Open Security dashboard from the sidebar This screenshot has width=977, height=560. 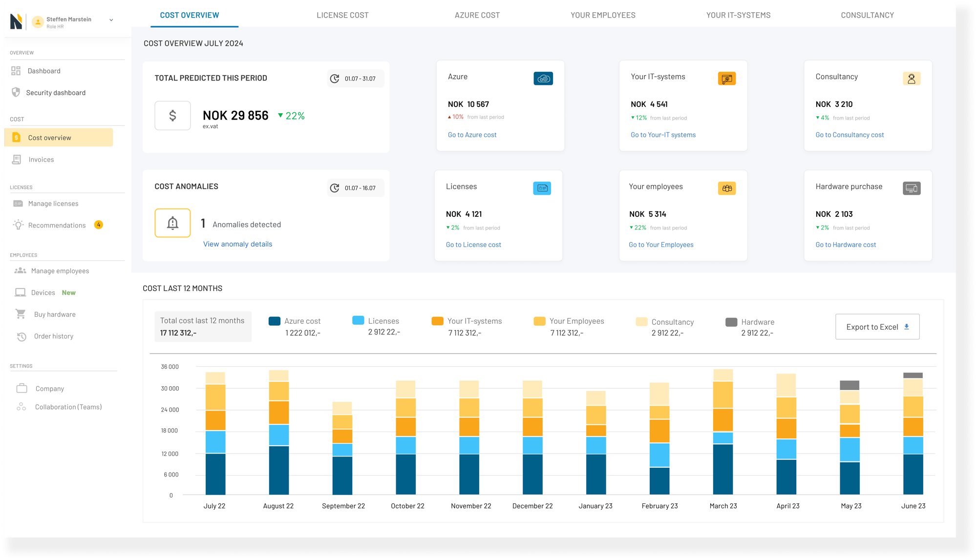tap(56, 93)
